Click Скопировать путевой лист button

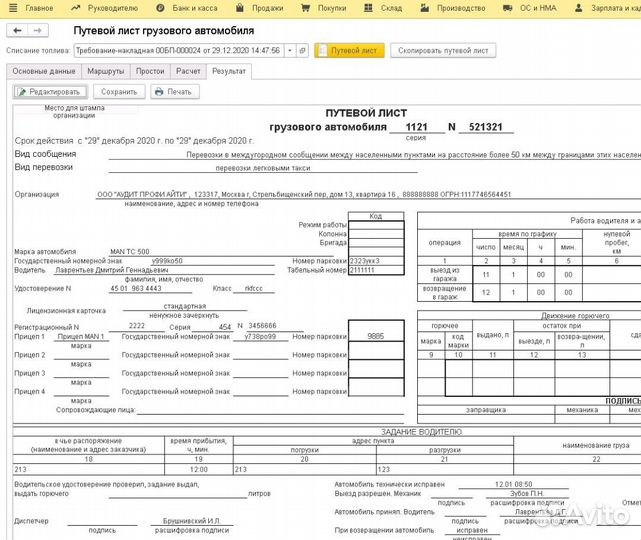(441, 50)
